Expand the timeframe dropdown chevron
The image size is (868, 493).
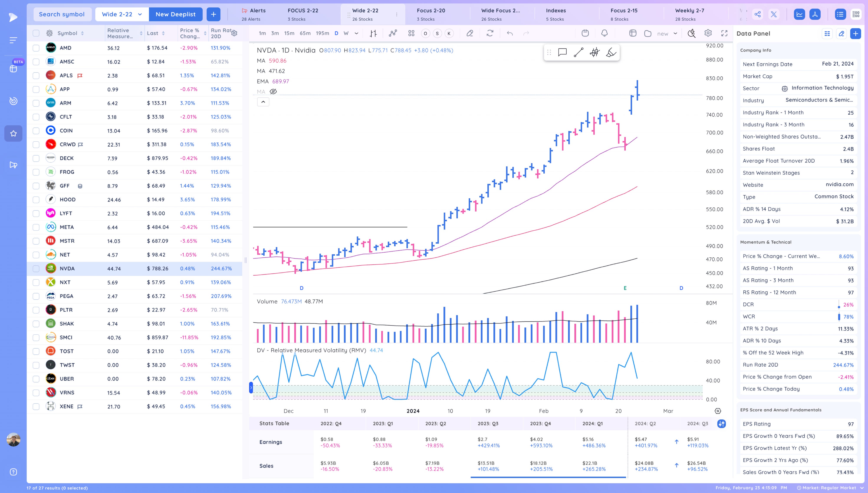click(x=356, y=33)
